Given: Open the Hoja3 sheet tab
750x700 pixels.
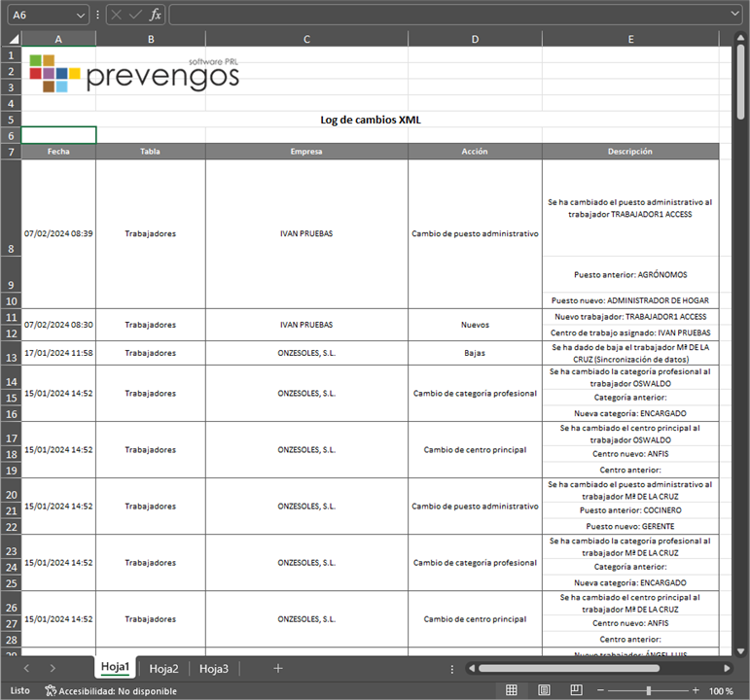Looking at the screenshot, I should coord(214,668).
